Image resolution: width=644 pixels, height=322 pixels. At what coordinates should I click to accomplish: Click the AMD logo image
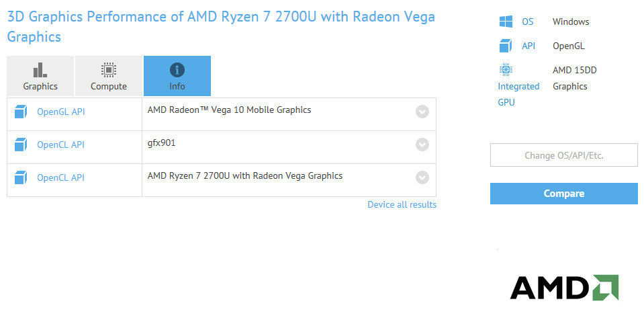pyautogui.click(x=563, y=287)
